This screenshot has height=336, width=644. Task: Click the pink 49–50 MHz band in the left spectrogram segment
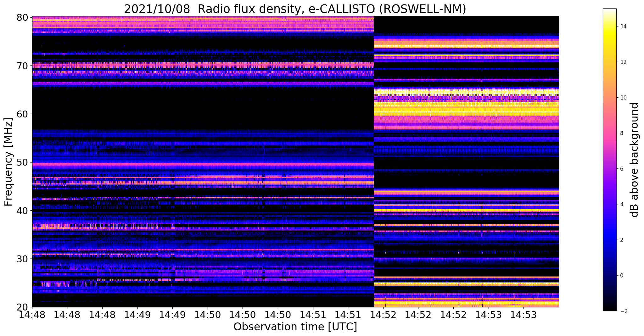tap(203, 164)
